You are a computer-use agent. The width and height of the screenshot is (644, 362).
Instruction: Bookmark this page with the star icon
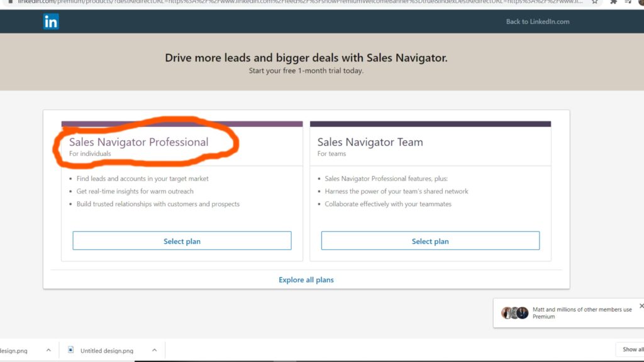[594, 2]
